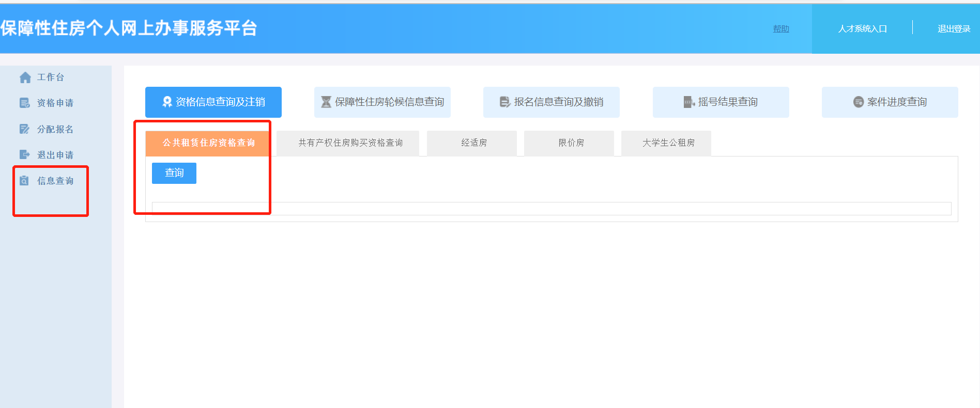Open the 大学生公租房 tab

[x=668, y=143]
